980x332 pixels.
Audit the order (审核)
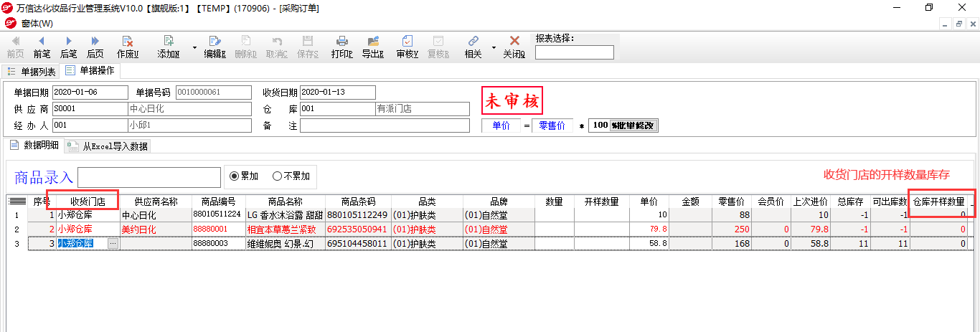point(407,47)
